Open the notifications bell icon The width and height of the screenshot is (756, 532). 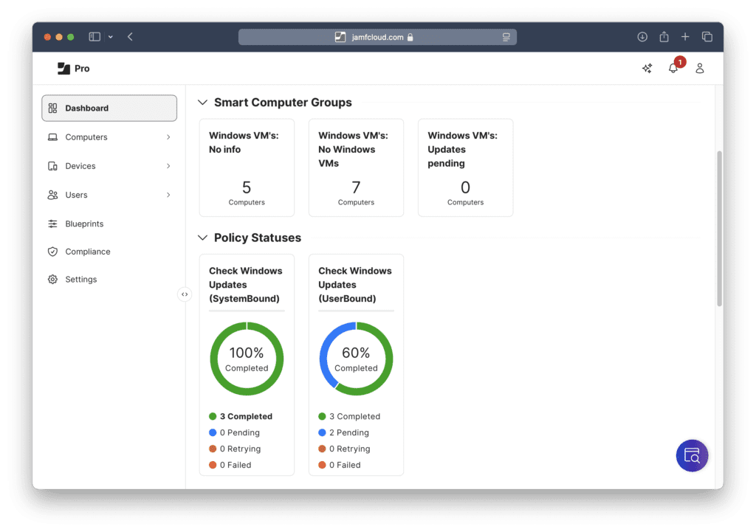point(673,69)
